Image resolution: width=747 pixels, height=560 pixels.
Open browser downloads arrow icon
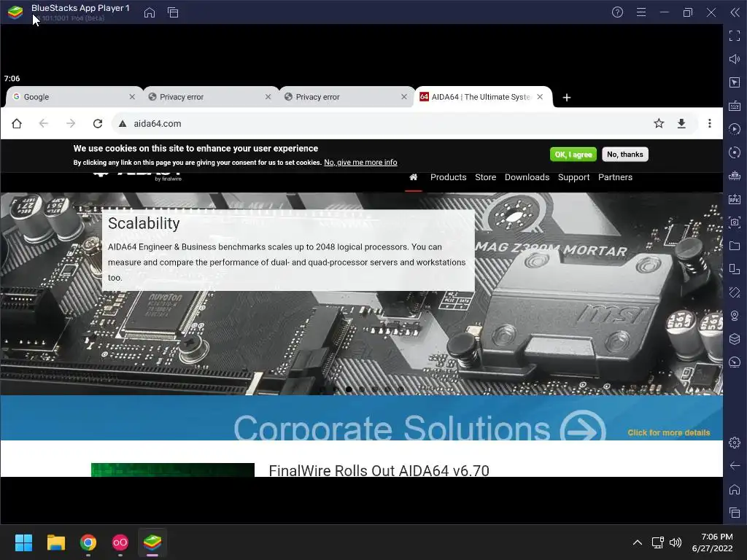pyautogui.click(x=681, y=123)
